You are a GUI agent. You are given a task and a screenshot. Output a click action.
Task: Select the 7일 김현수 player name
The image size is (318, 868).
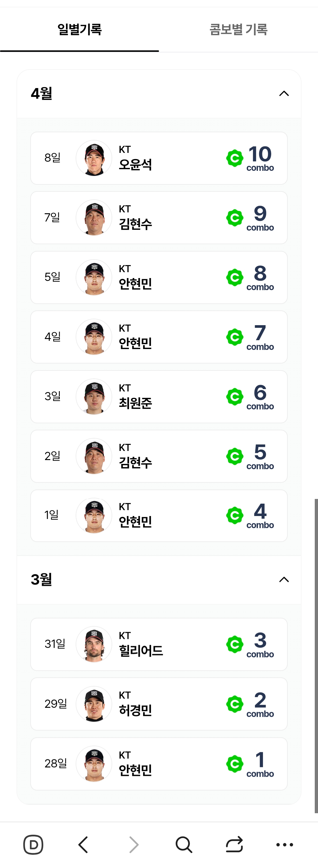pos(135,224)
